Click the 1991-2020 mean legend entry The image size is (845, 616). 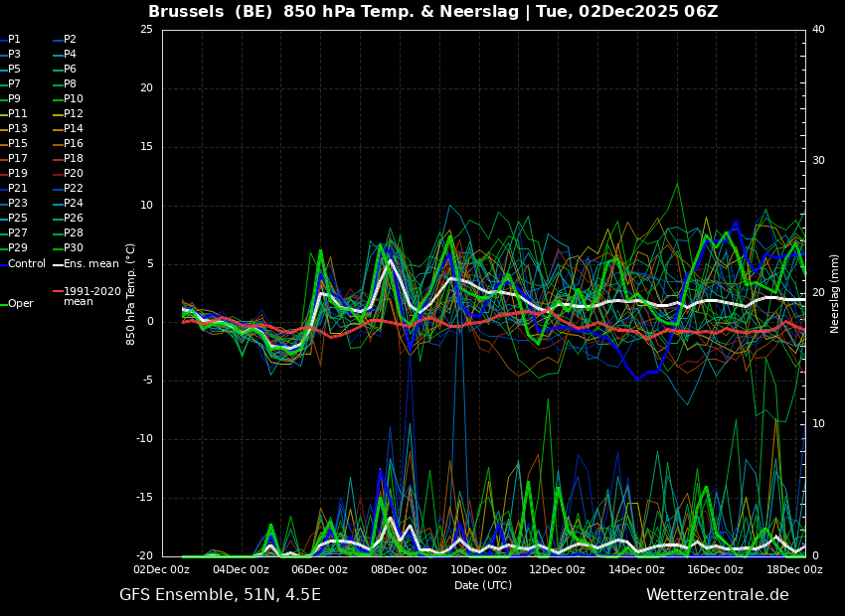coord(91,296)
